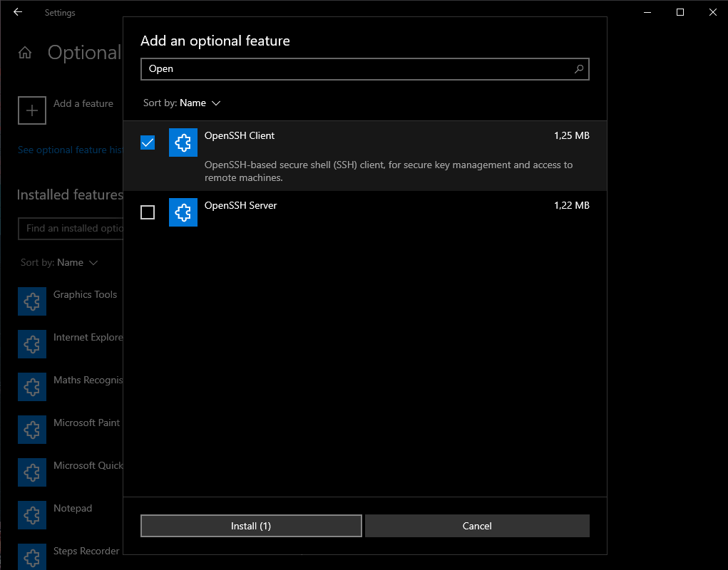Viewport: 728px width, 570px height.
Task: Click the Microsoft Quick Assist icon
Action: click(32, 472)
